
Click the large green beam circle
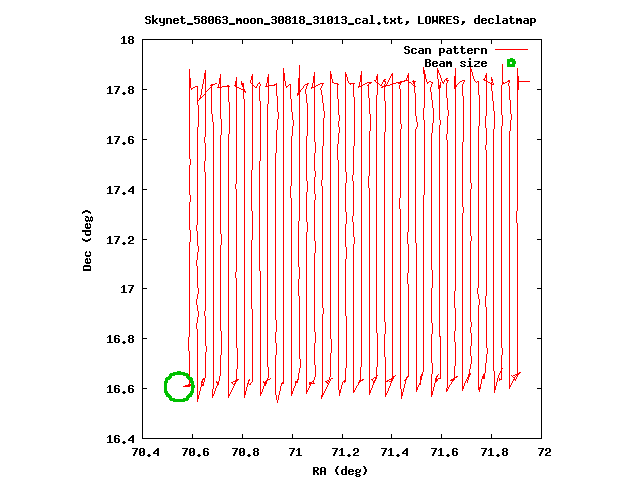[179, 386]
